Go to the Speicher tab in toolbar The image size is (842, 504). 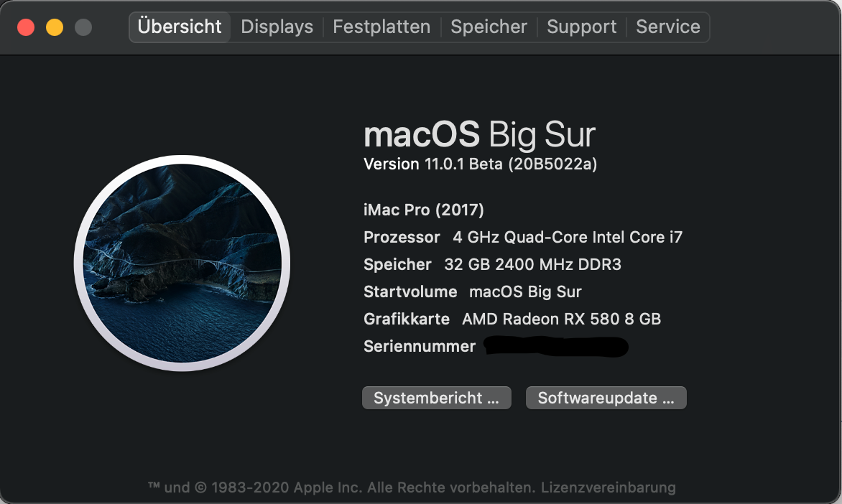pyautogui.click(x=489, y=27)
